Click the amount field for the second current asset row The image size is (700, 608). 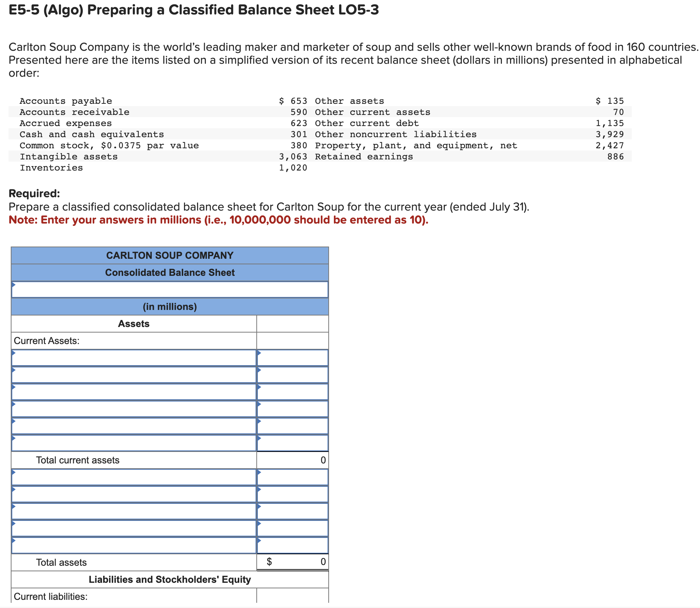tap(292, 374)
